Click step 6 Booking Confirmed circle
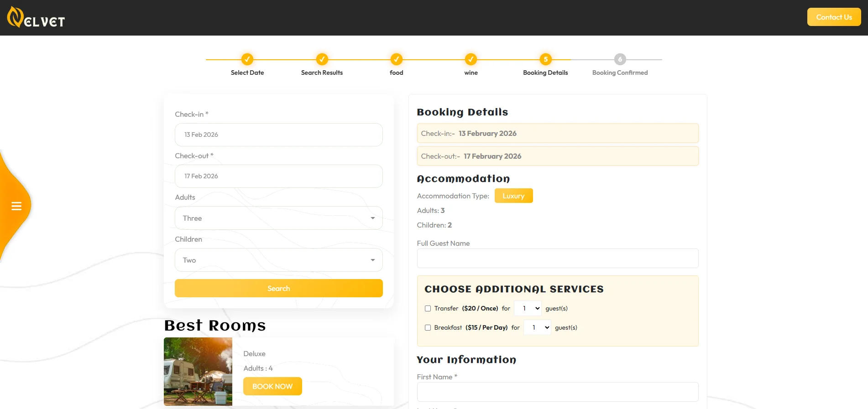The height and width of the screenshot is (409, 868). [620, 59]
